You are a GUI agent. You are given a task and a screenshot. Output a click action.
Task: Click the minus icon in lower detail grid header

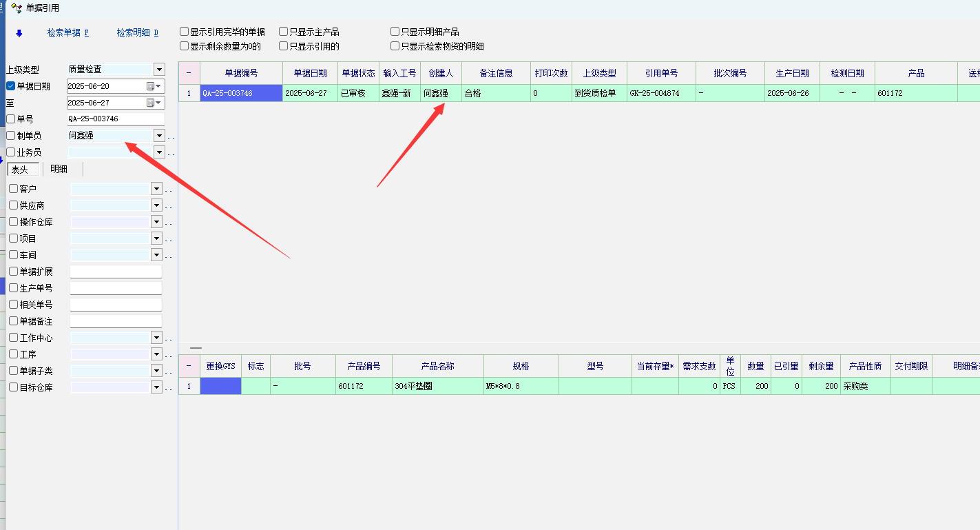pyautogui.click(x=189, y=366)
